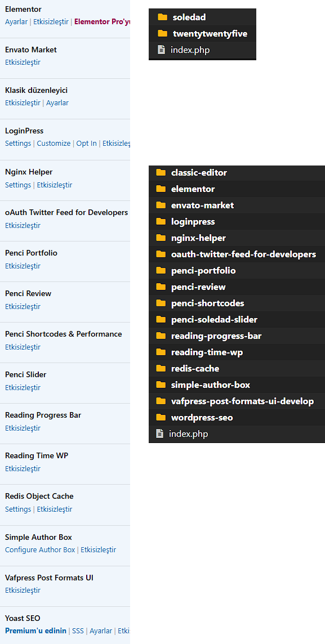Click the simple-author-box folder icon
Screen dimensions: 325x644
pyautogui.click(x=161, y=385)
